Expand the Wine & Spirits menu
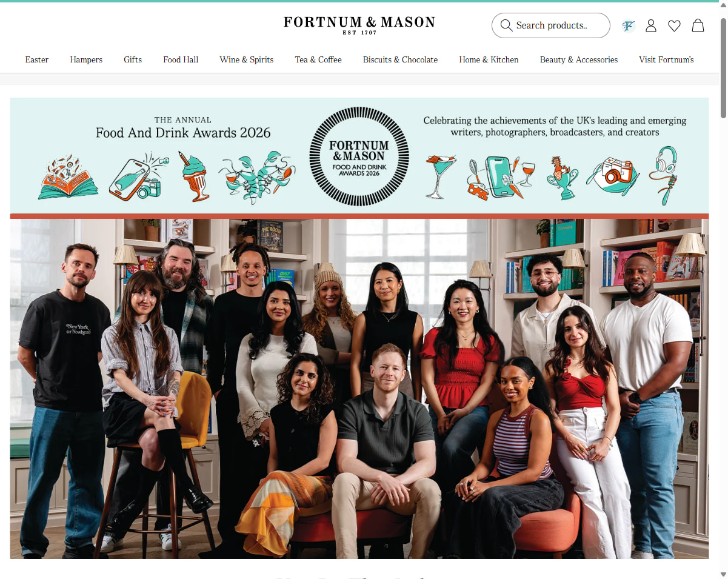 (247, 59)
